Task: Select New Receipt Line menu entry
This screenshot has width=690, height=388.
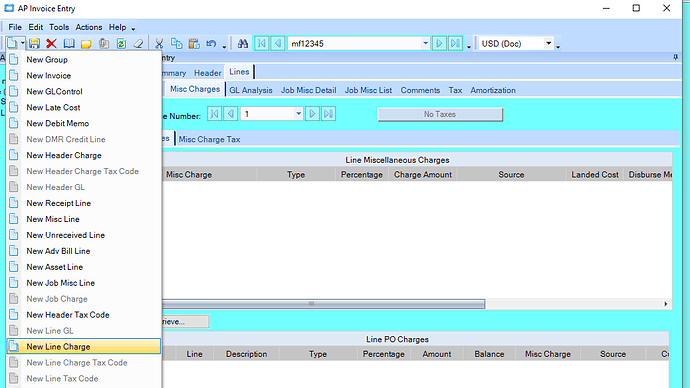Action: coord(84,203)
